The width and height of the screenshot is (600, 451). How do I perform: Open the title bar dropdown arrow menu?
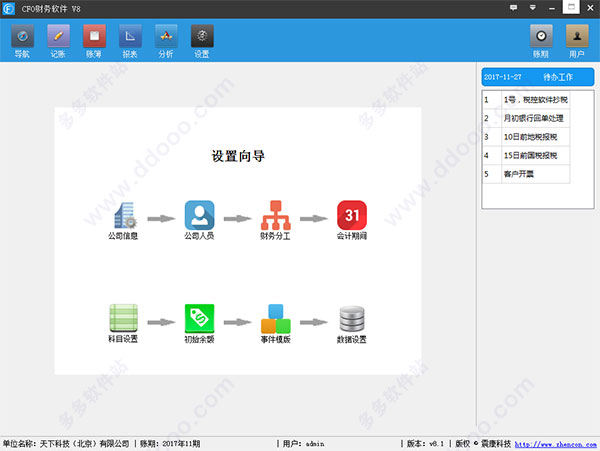pos(533,8)
